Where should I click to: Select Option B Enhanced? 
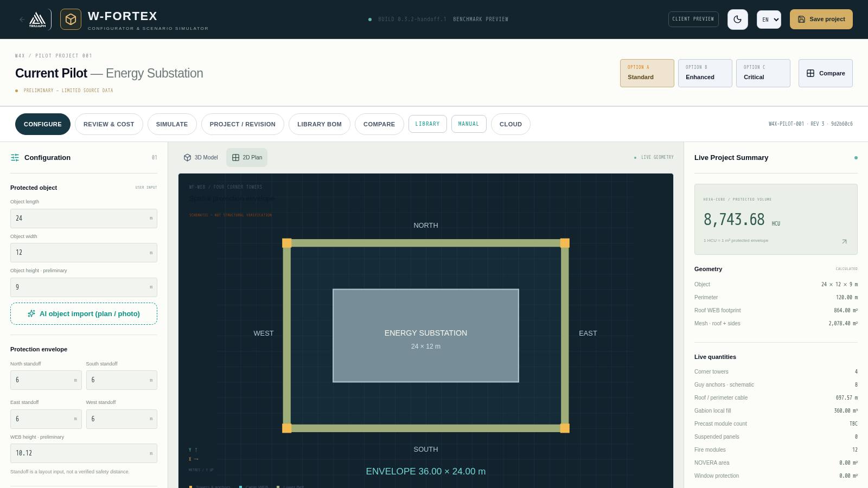click(x=705, y=73)
